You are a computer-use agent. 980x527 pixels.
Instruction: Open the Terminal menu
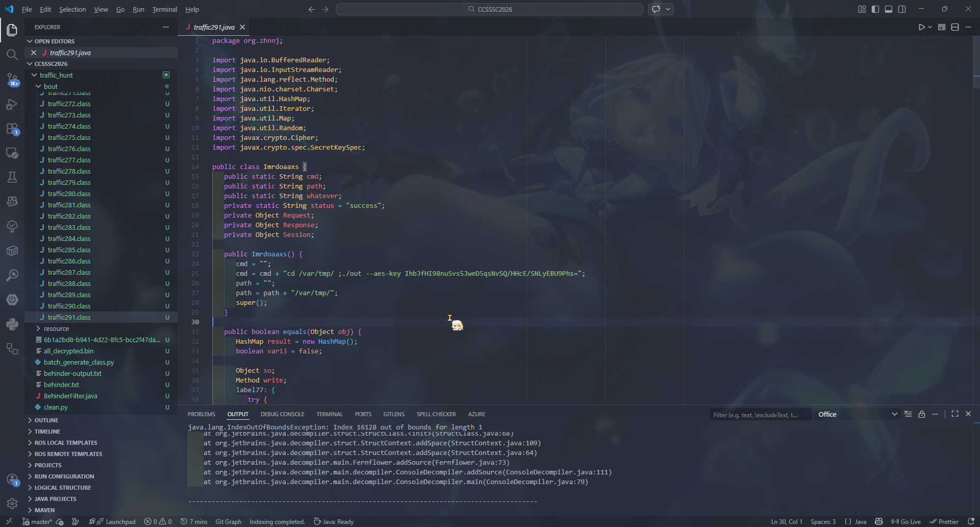(164, 9)
